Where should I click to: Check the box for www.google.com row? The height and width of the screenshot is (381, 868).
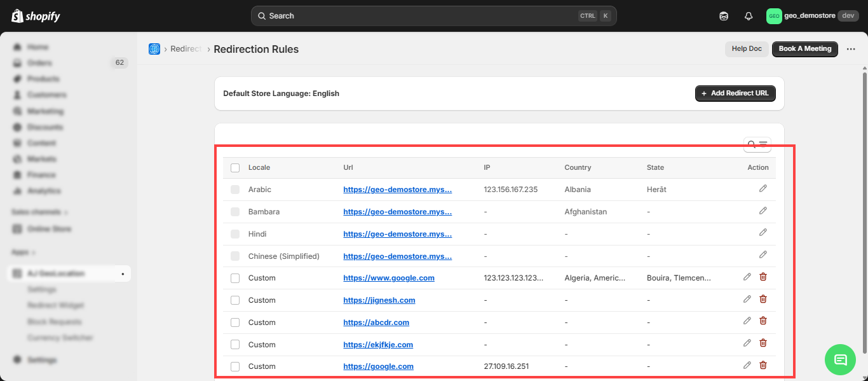(235, 278)
